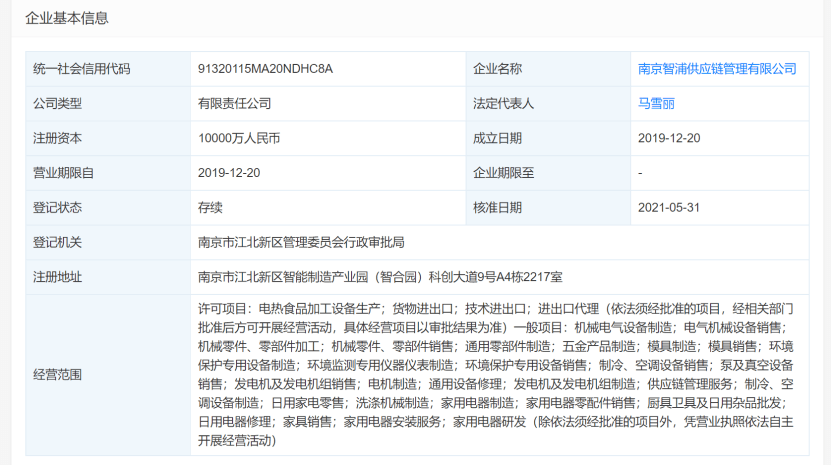The width and height of the screenshot is (831, 465).
Task: Click the 营业期限自 label cell
Action: pos(108,173)
